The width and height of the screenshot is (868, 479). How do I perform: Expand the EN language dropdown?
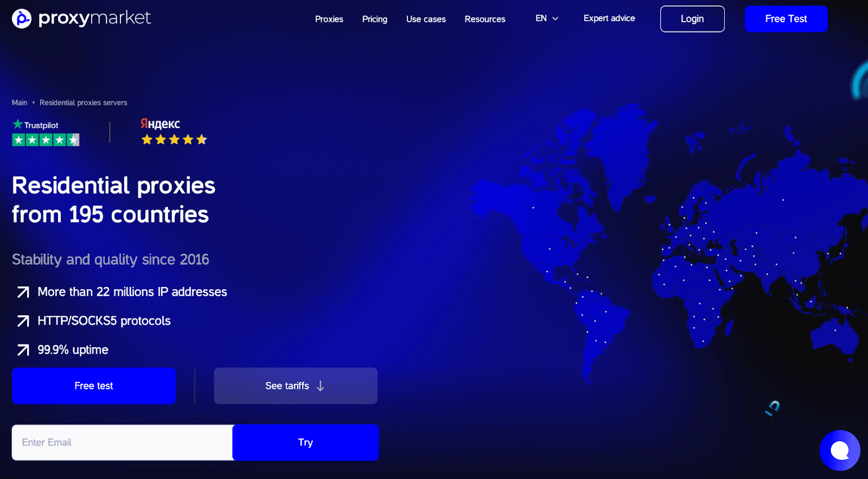click(547, 18)
